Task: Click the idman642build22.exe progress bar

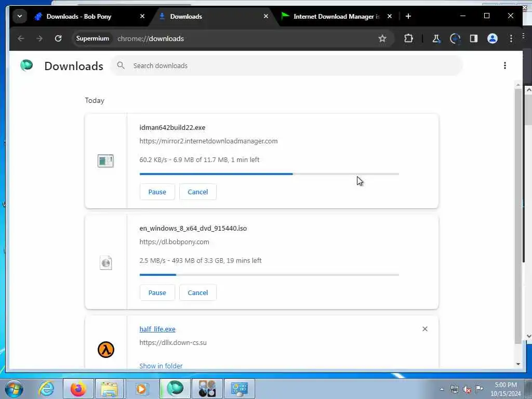Action: pos(269,174)
